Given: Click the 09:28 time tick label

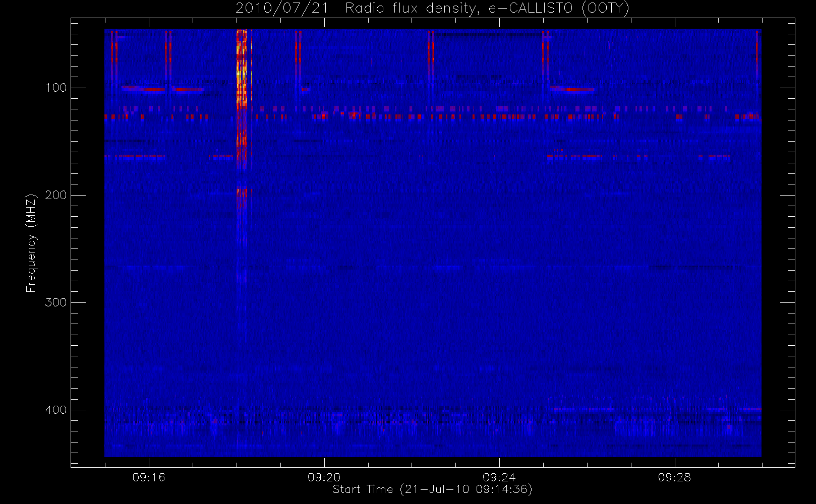Looking at the screenshot, I should [x=674, y=477].
